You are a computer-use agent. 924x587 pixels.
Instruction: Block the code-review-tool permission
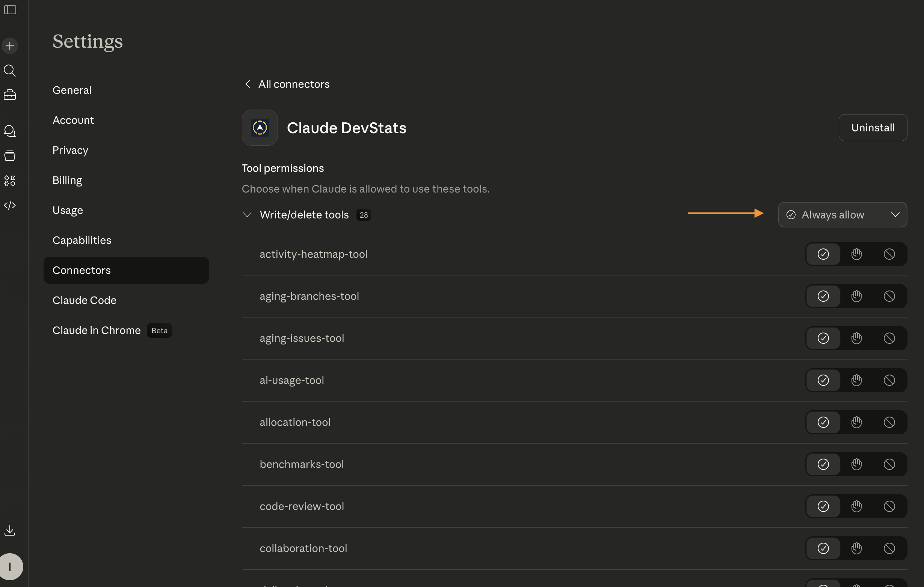pyautogui.click(x=889, y=506)
